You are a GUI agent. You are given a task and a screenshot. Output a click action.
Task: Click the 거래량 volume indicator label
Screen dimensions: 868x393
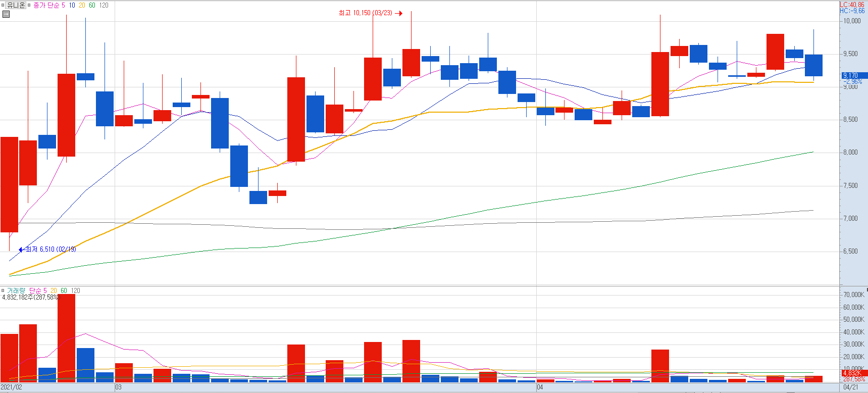tap(16, 290)
